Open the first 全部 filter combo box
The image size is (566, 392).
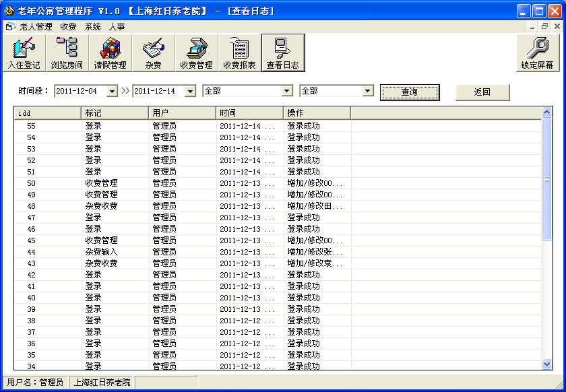287,91
